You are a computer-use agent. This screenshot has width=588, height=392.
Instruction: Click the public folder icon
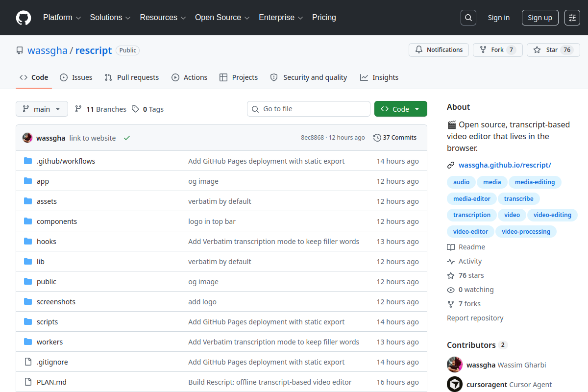28,281
